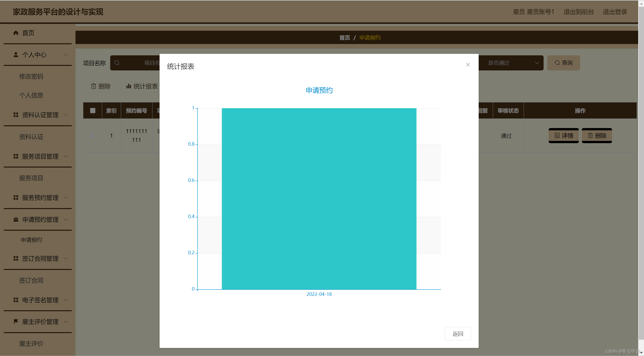
Task: Collapse the 服务项目管理 chevron
Action: pos(66,156)
